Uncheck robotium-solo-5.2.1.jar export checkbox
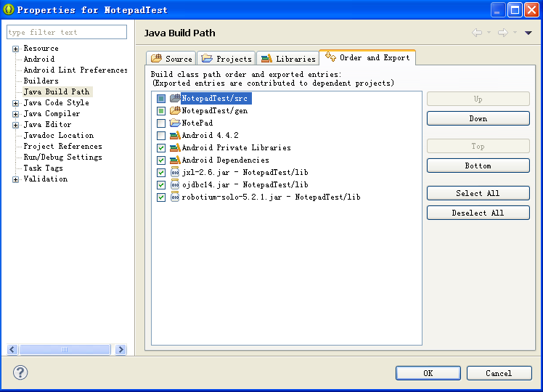Image resolution: width=543 pixels, height=392 pixels. [161, 197]
